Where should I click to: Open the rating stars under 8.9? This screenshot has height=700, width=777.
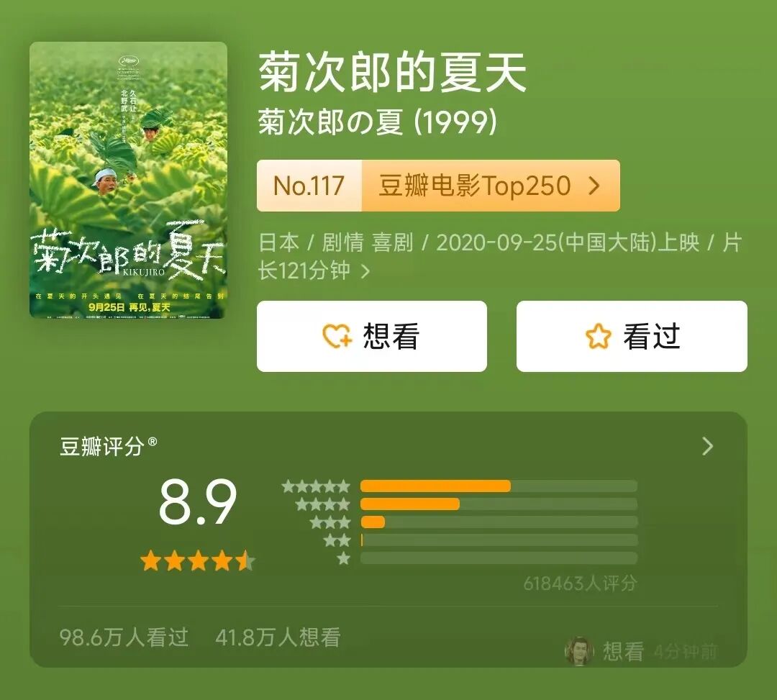197,562
